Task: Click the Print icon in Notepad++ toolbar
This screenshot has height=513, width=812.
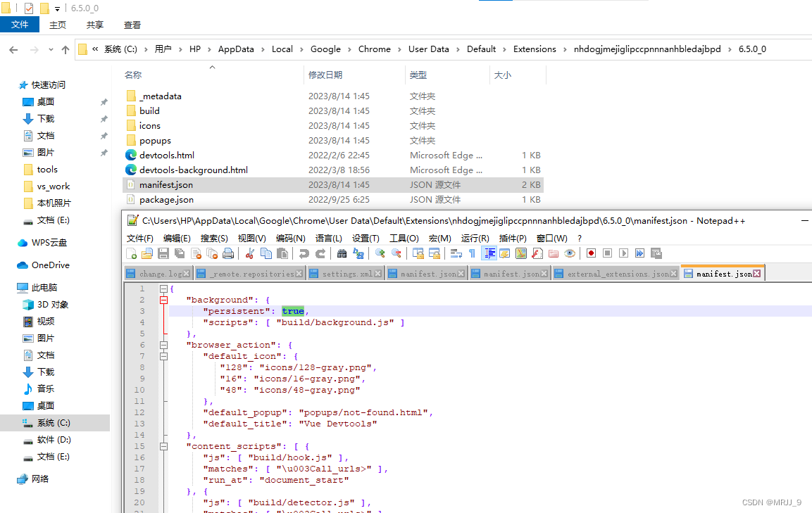Action: pyautogui.click(x=228, y=253)
